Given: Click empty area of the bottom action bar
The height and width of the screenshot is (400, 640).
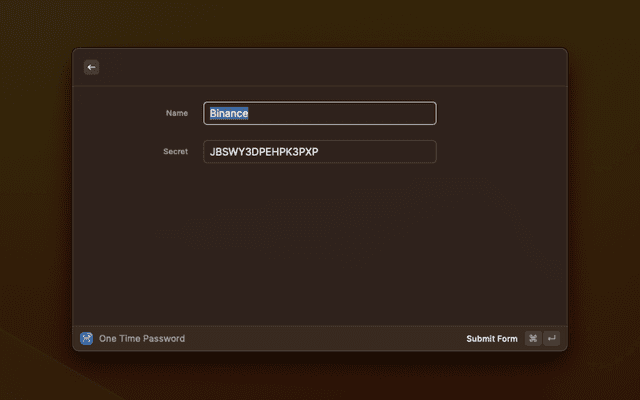Looking at the screenshot, I should click(x=320, y=338).
